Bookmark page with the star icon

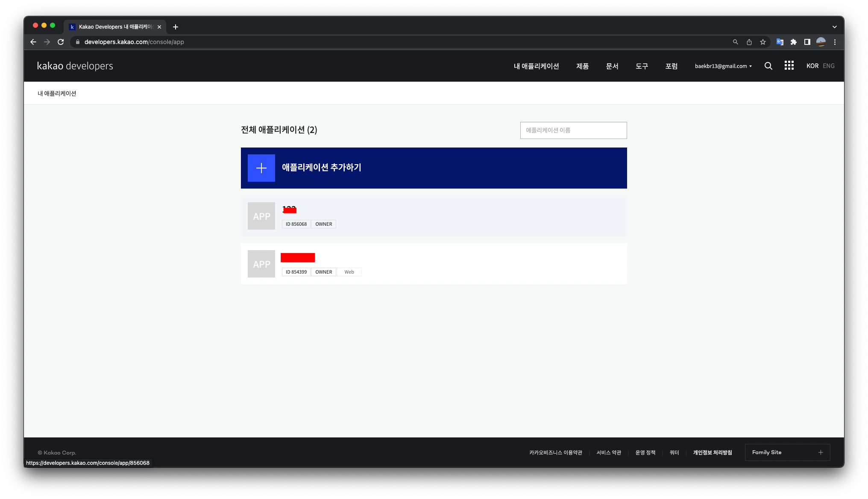[x=763, y=42]
